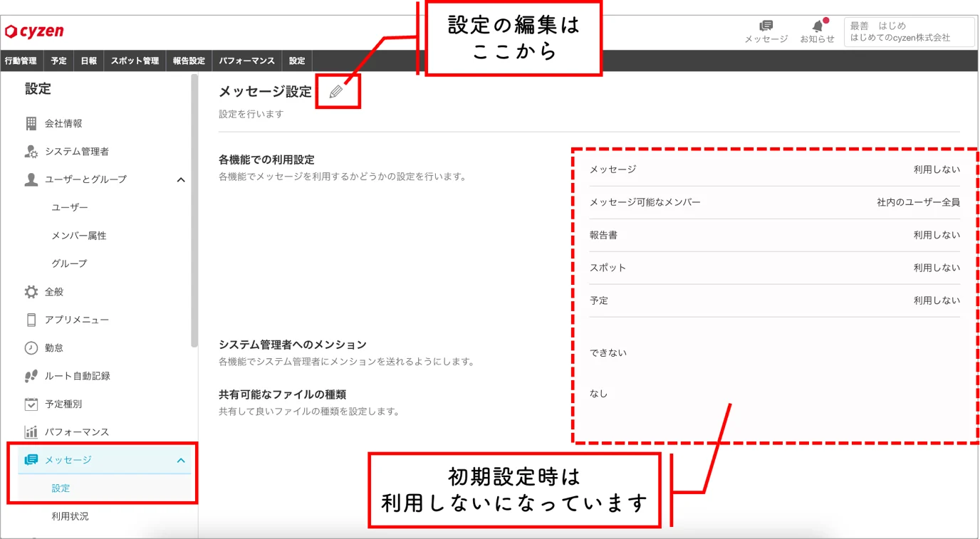The image size is (980, 539).
Task: Click the 会社情報 building icon
Action: [31, 123]
